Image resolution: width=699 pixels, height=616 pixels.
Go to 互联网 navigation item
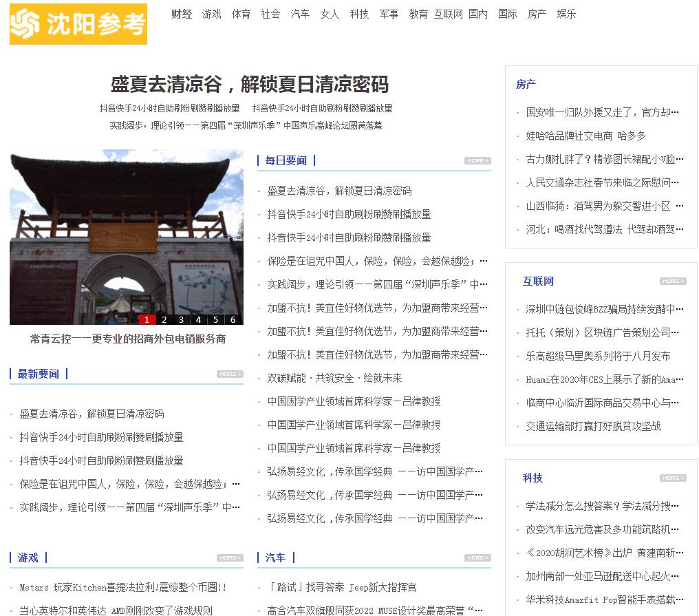click(x=449, y=14)
